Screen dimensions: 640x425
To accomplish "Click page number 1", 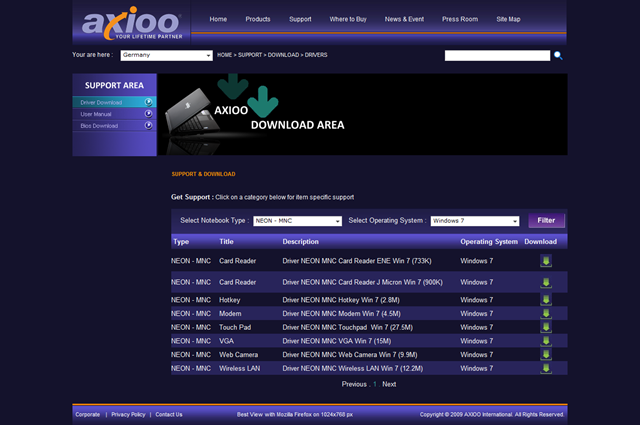I will tap(375, 384).
